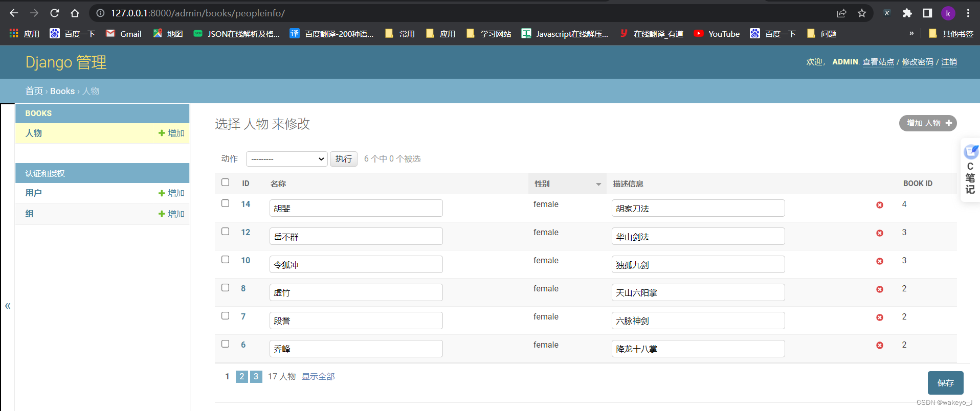Go back using the browser back arrow

[x=14, y=13]
